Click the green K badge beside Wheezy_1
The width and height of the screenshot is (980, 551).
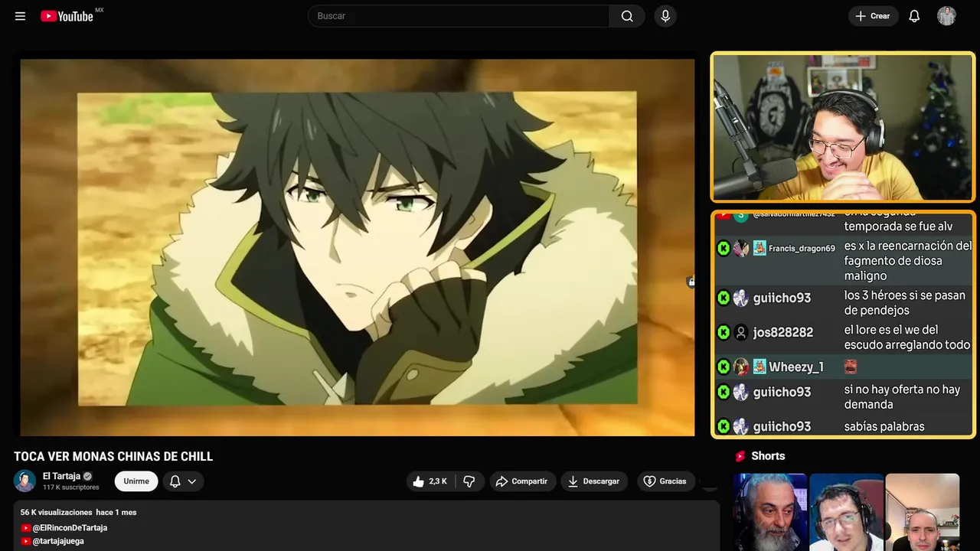point(724,367)
